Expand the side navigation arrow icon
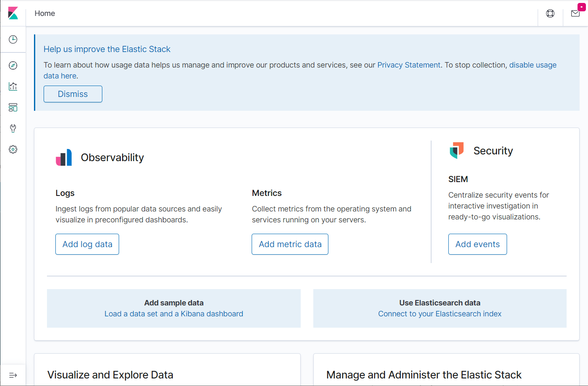 (x=13, y=375)
